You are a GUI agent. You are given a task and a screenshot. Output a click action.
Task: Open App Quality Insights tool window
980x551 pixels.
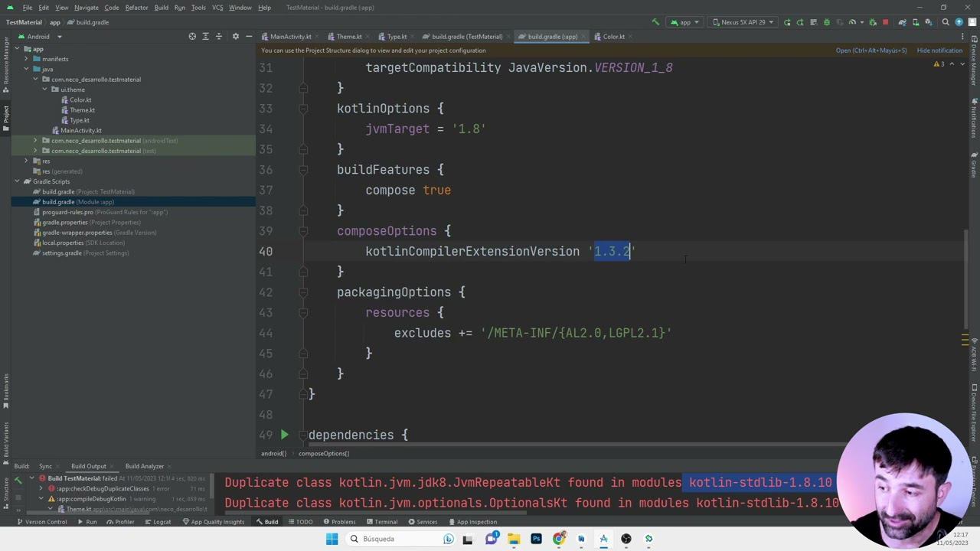pos(213,522)
